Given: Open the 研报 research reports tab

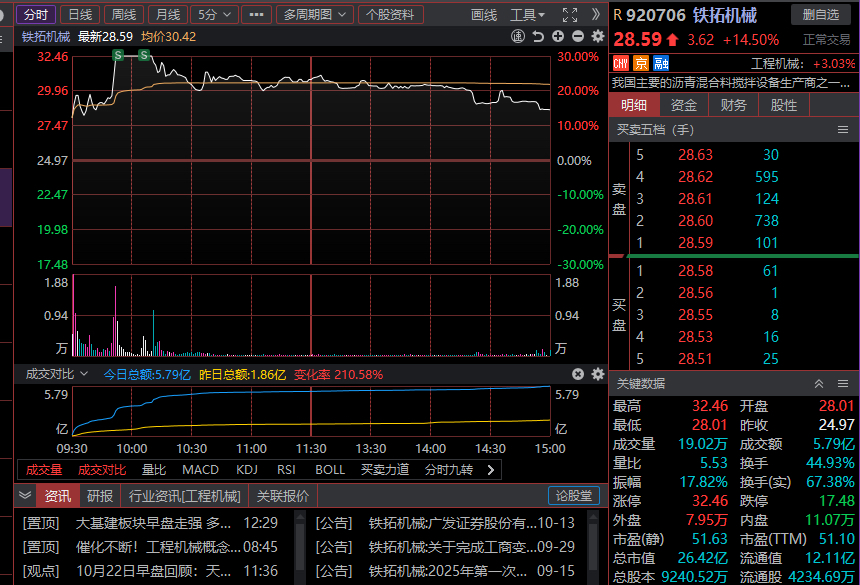Looking at the screenshot, I should pyautogui.click(x=100, y=496).
